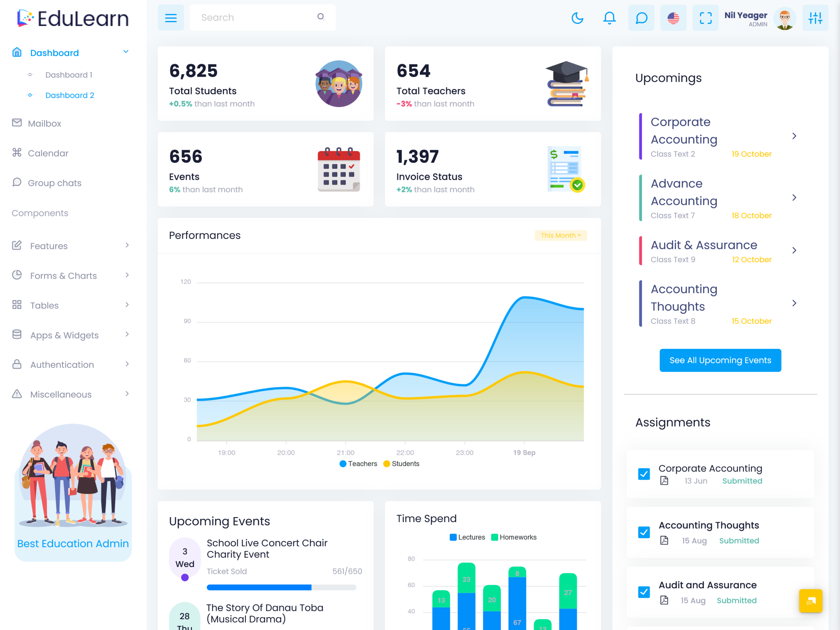Click the Miscellaneous warning triangle icon

17,393
